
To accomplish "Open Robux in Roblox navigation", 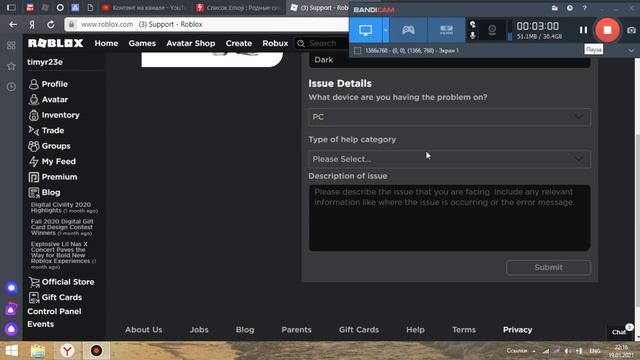I will (275, 43).
